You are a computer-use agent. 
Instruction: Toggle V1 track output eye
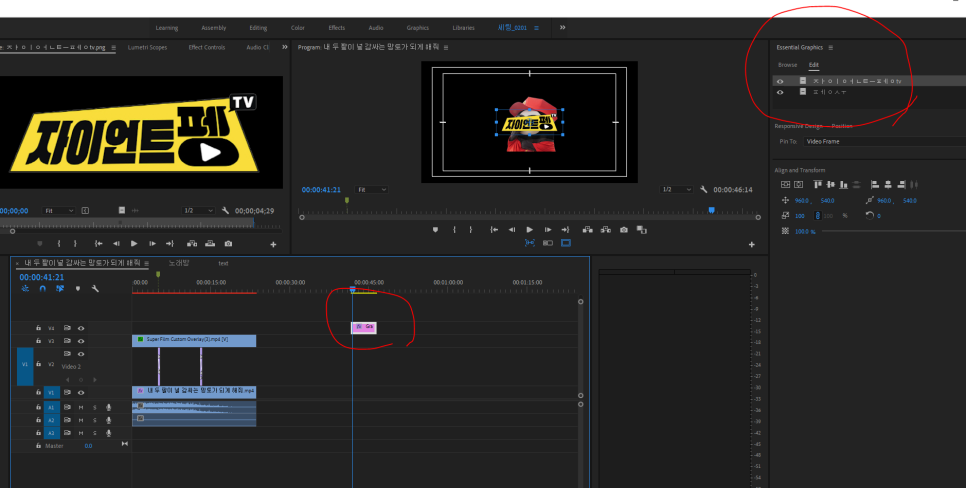(81, 392)
